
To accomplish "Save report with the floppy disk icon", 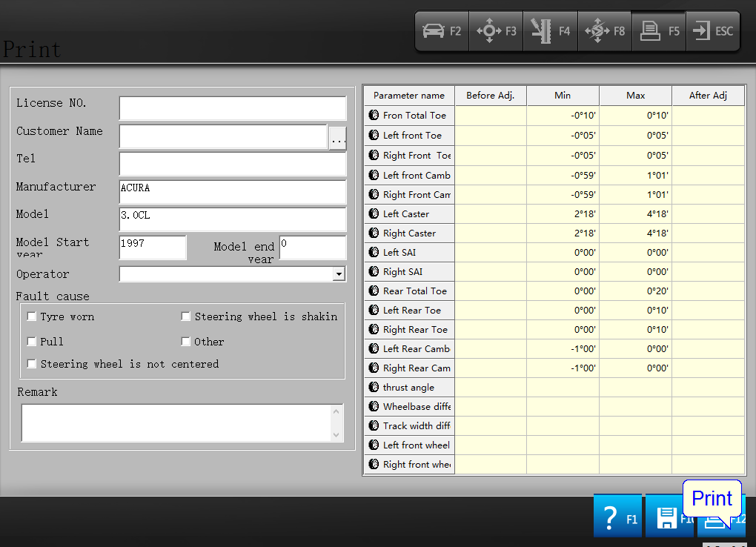I will tap(667, 518).
